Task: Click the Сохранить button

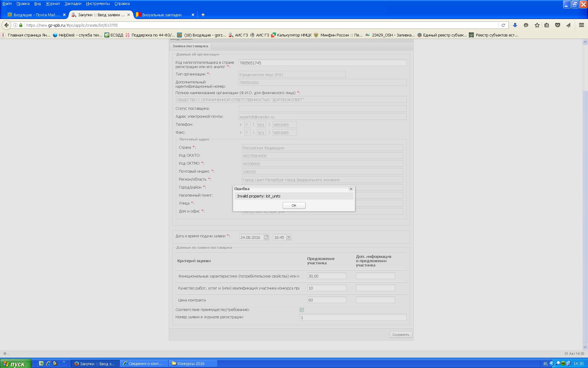Action: click(401, 335)
